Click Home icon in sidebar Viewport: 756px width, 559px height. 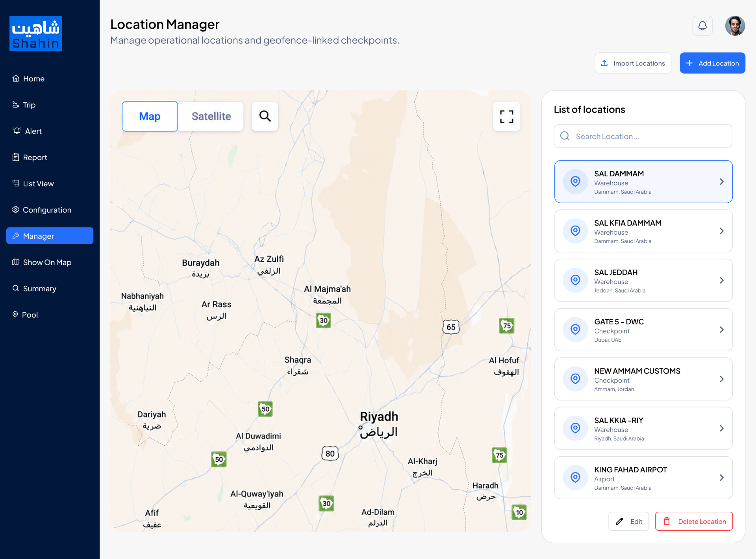pos(16,78)
